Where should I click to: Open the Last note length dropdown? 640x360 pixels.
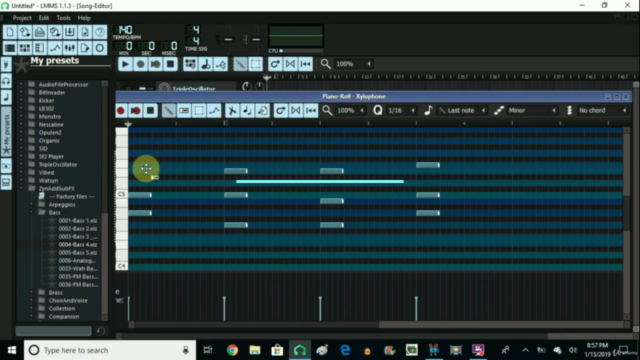[x=462, y=111]
